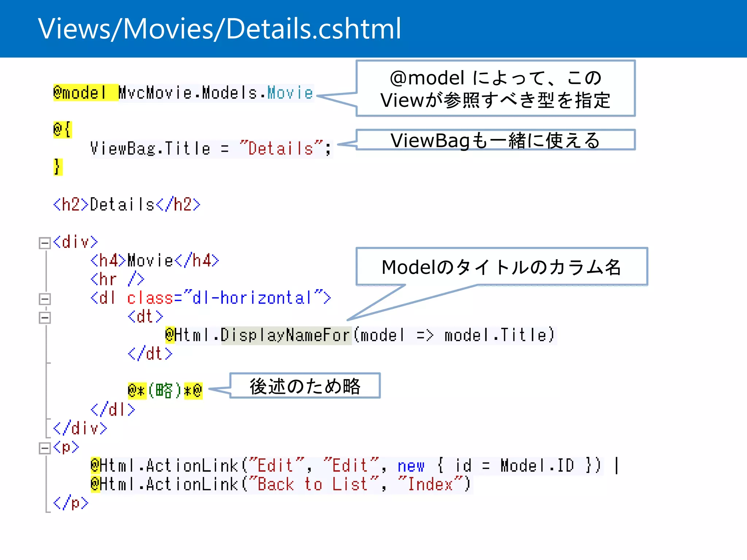Click the Html.DisplayNameFor code line
747x560 pixels.
(x=360, y=335)
